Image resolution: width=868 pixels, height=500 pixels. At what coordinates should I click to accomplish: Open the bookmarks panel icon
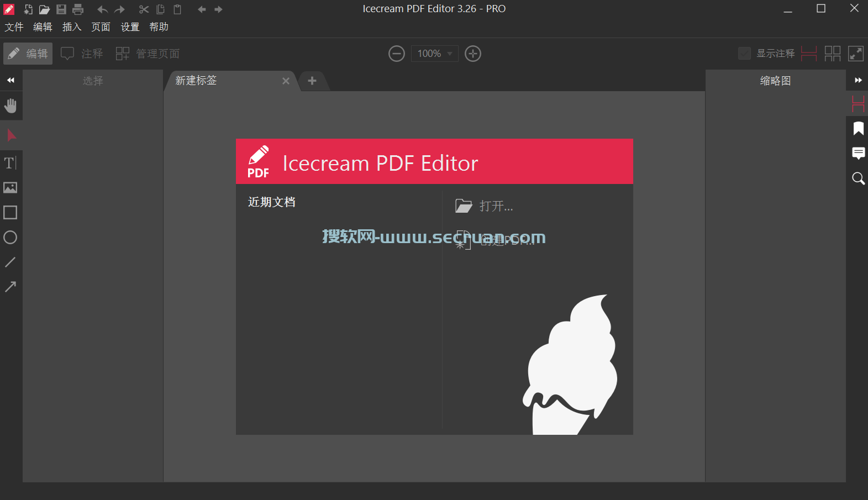pyautogui.click(x=858, y=129)
